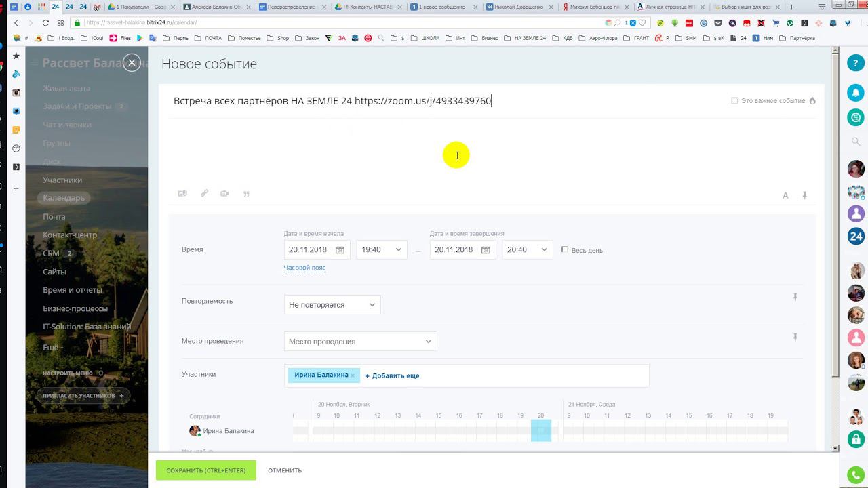Image resolution: width=868 pixels, height=488 pixels.
Task: Open 'Контакт-центр' menu item
Action: tap(70, 235)
